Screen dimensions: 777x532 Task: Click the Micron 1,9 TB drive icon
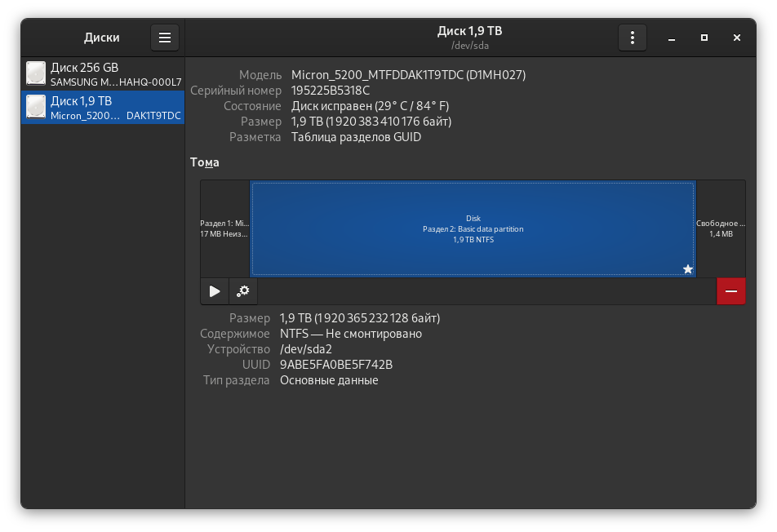pyautogui.click(x=36, y=108)
